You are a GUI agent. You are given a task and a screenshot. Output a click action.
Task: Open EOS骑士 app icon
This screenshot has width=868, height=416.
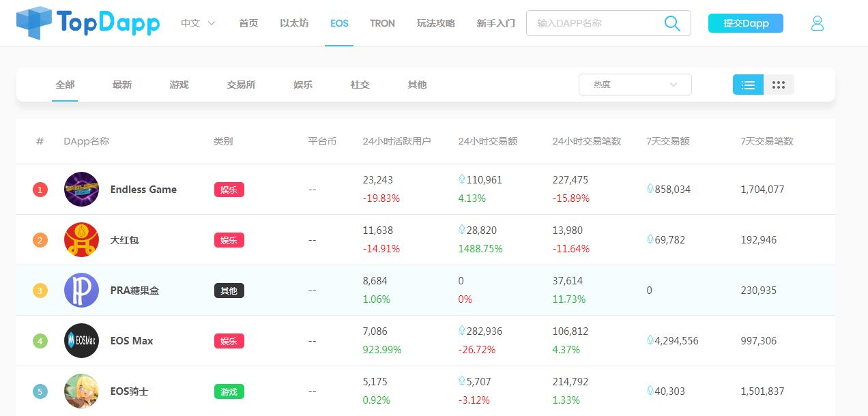(81, 391)
